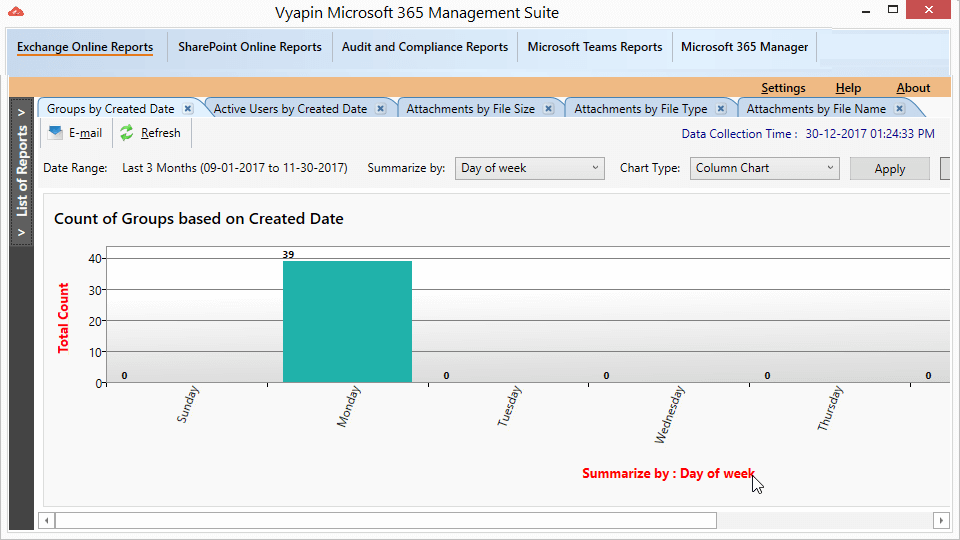960x540 pixels.
Task: Click the chart title Count of Groups
Action: pos(198,219)
